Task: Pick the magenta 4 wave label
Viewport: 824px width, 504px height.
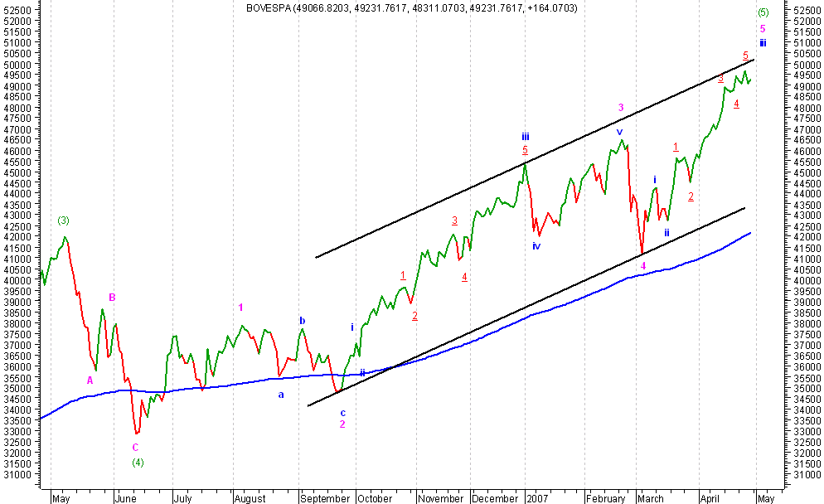Action: tap(643, 266)
